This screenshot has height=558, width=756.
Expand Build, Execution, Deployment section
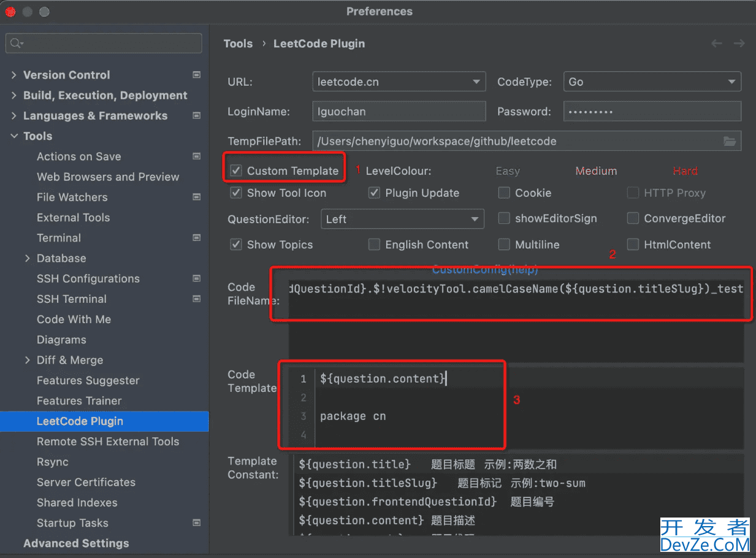tap(14, 95)
